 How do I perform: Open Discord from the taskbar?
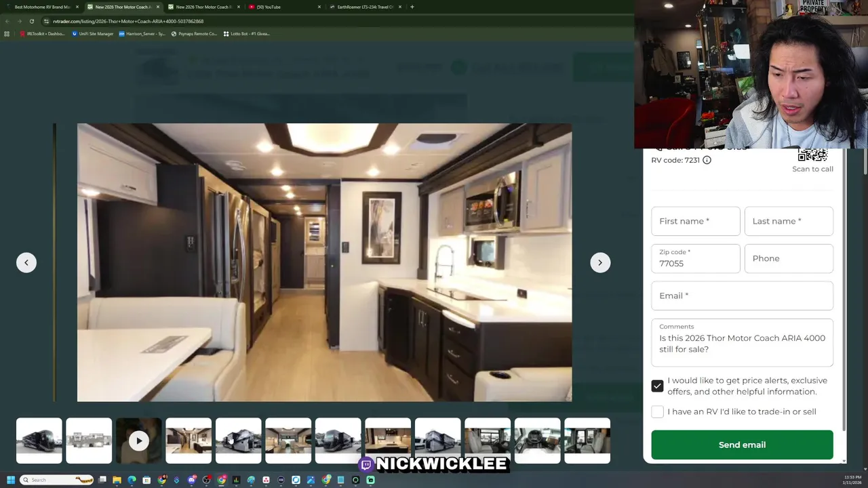(x=192, y=480)
